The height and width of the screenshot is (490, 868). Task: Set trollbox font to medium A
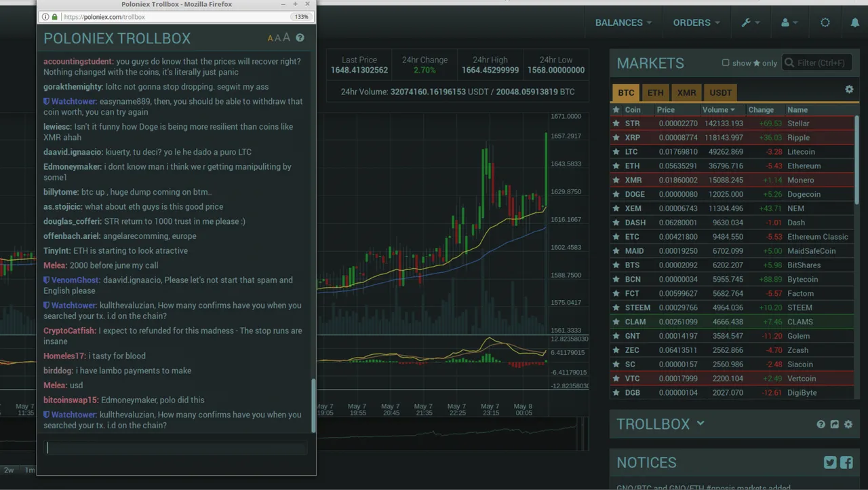click(277, 38)
